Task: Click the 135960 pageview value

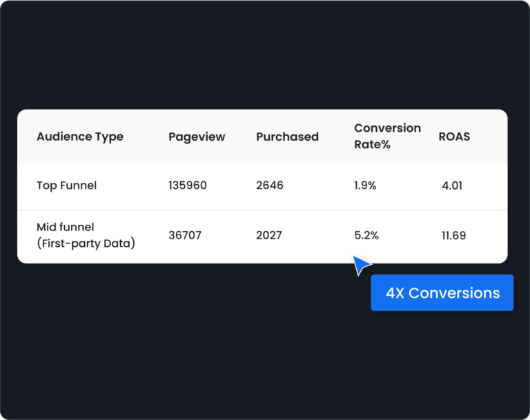Action: (x=188, y=185)
